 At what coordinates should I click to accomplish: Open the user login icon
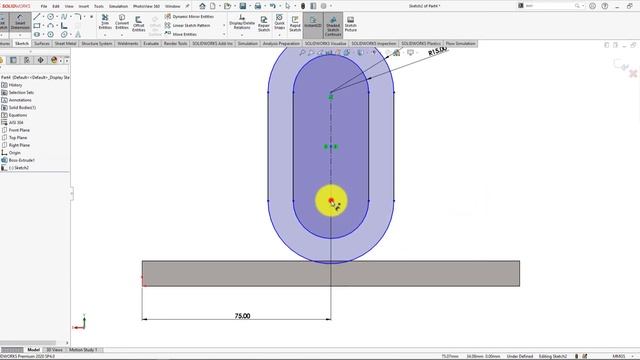coord(592,6)
